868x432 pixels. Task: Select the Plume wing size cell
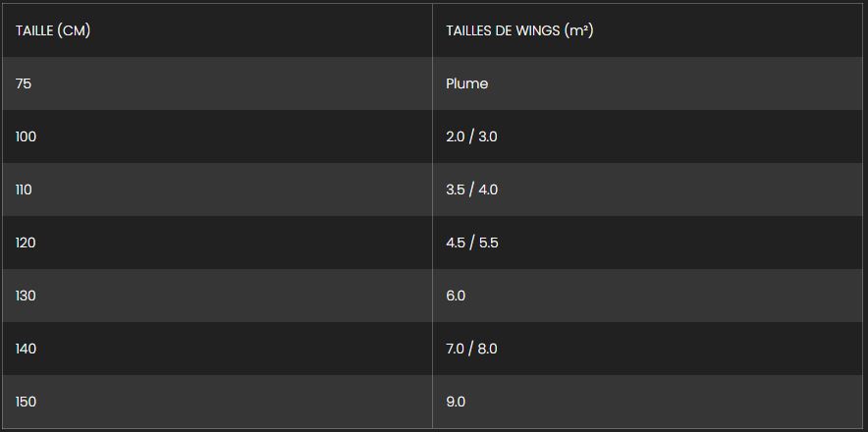click(466, 83)
